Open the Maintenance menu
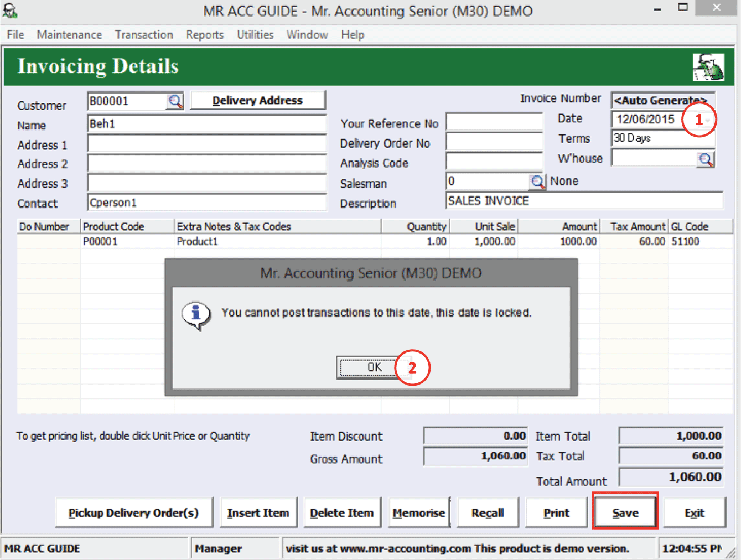Image resolution: width=741 pixels, height=560 pixels. (69, 35)
